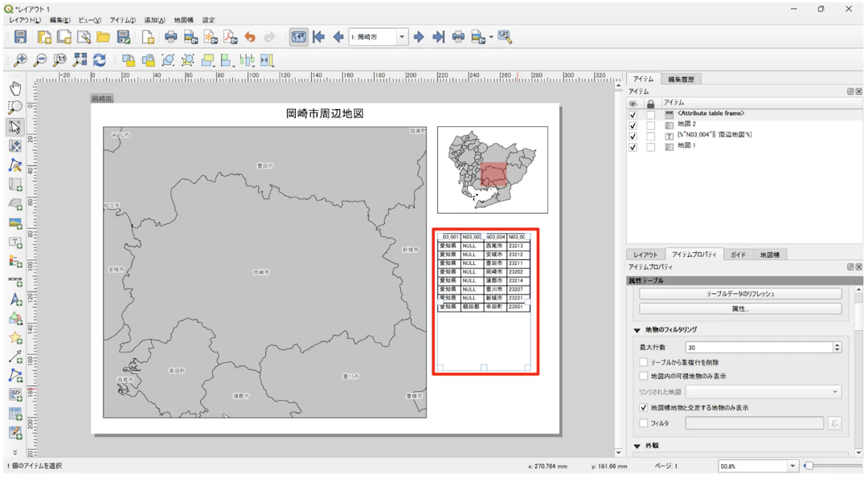Open the アイテム menu in menu bar

point(122,20)
